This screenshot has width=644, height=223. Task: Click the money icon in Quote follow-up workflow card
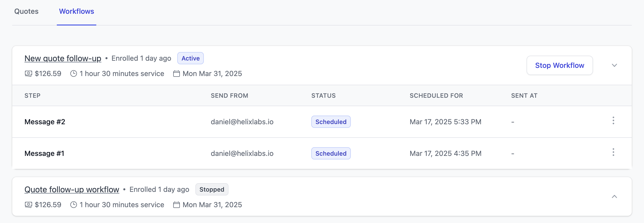(x=28, y=205)
